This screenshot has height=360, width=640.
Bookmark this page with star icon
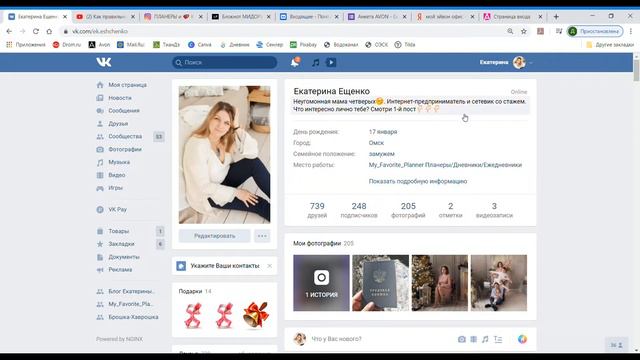pyautogui.click(x=524, y=31)
